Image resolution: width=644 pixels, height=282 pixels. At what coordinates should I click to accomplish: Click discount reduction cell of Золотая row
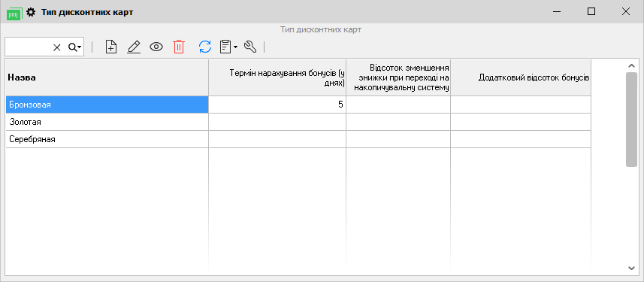[398, 122]
